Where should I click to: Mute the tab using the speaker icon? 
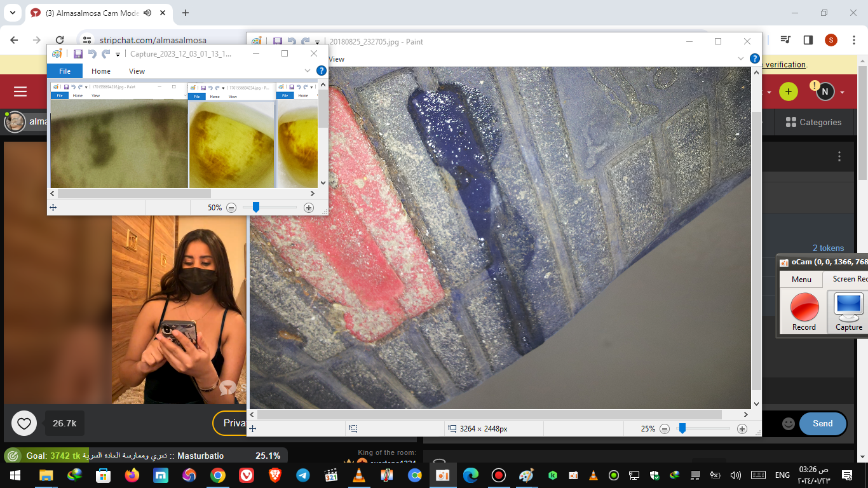coord(147,13)
